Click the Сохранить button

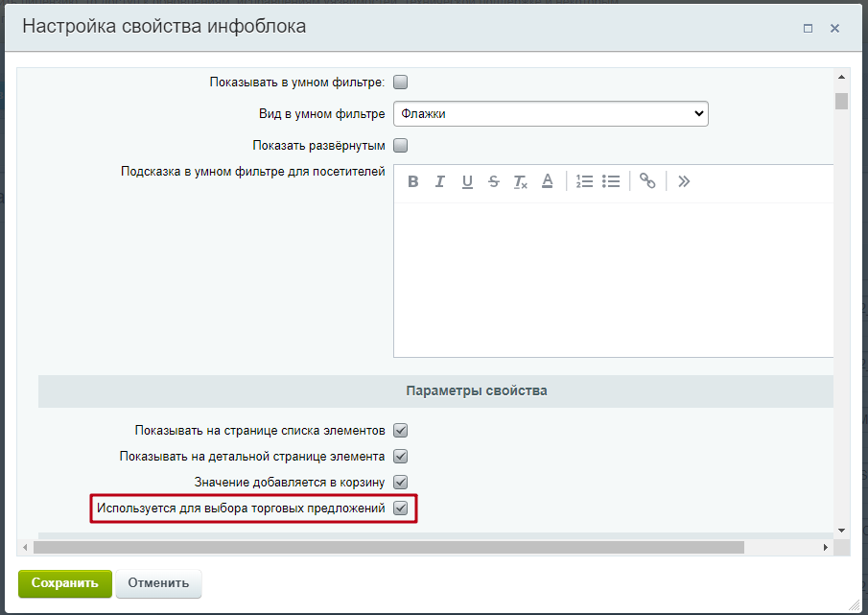tap(65, 583)
